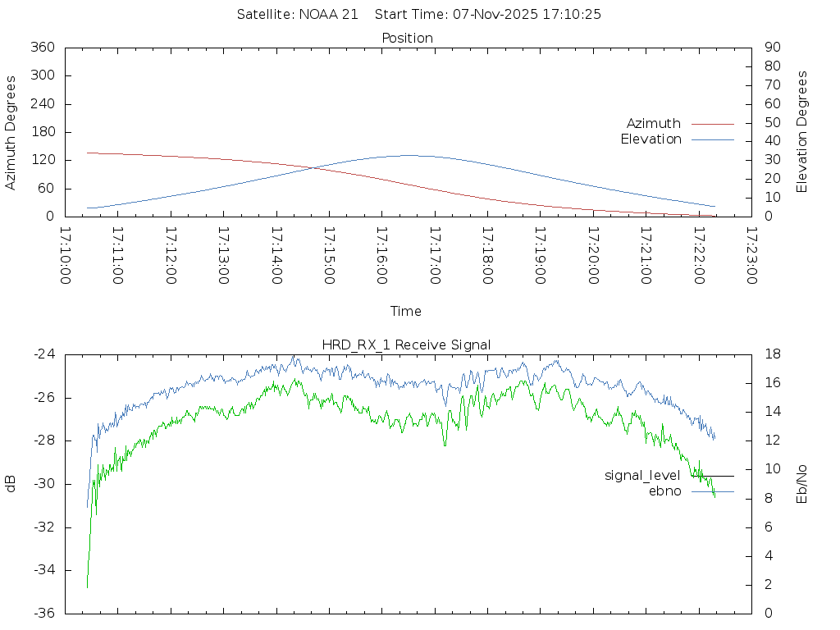This screenshot has height=630, width=840.
Task: Select the Azimuth legend text
Action: (653, 124)
